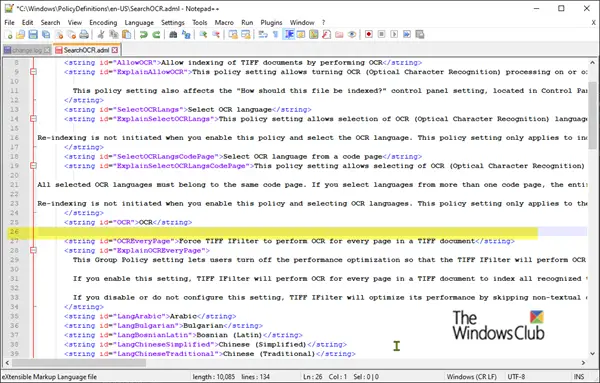Click the Save All toolbar icon
The height and width of the screenshot is (383, 600).
[x=46, y=34]
